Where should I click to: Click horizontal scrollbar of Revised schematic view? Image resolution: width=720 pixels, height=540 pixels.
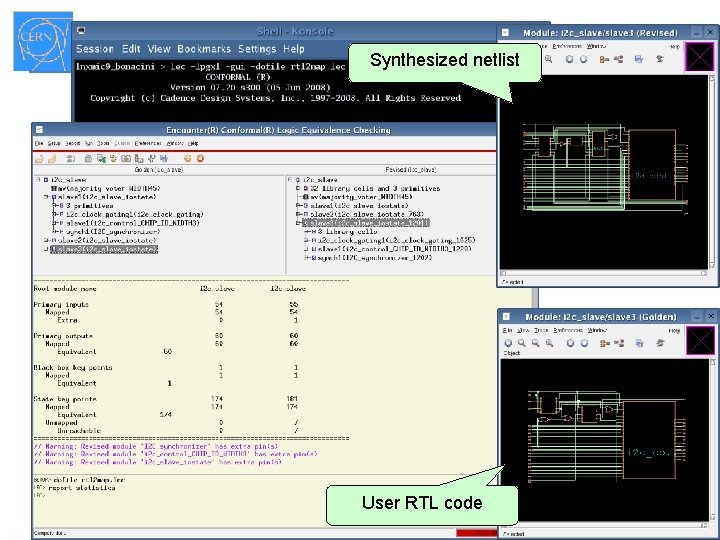[x=604, y=273]
